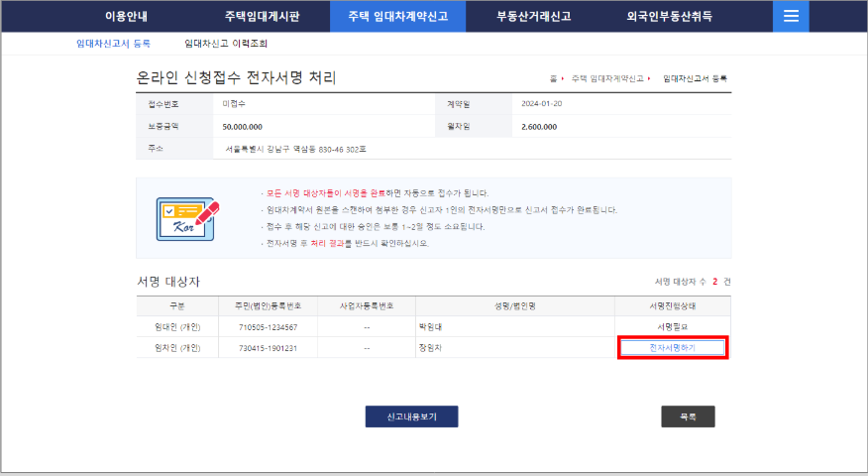
Task: Click the 주민(법인)등록번호 column header
Action: point(268,305)
